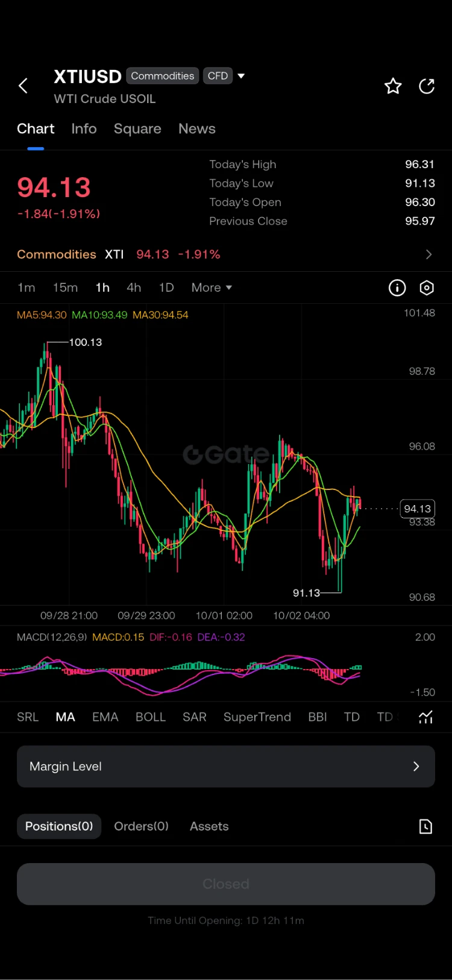Viewport: 452px width, 980px height.
Task: Enable the SAR indicator
Action: click(195, 717)
